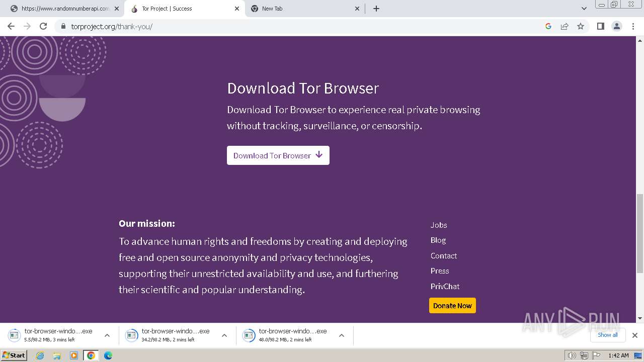This screenshot has width=644, height=362.
Task: Open the Blog footer link
Action: point(438,240)
